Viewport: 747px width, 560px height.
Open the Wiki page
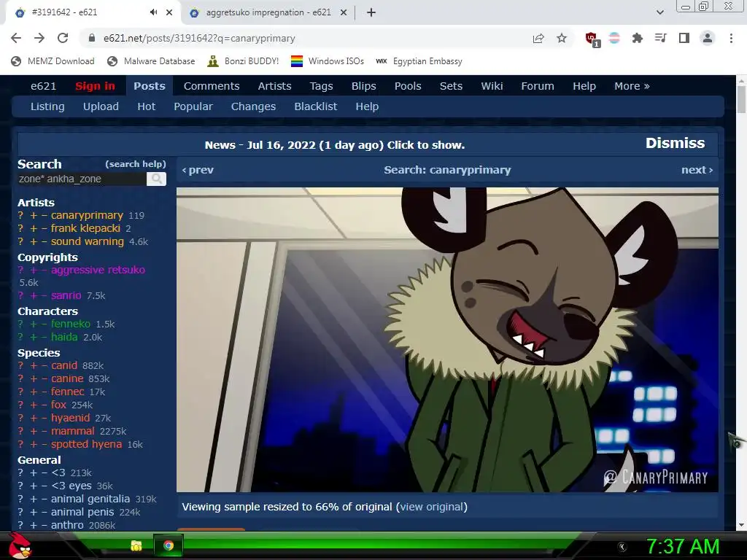click(x=492, y=86)
